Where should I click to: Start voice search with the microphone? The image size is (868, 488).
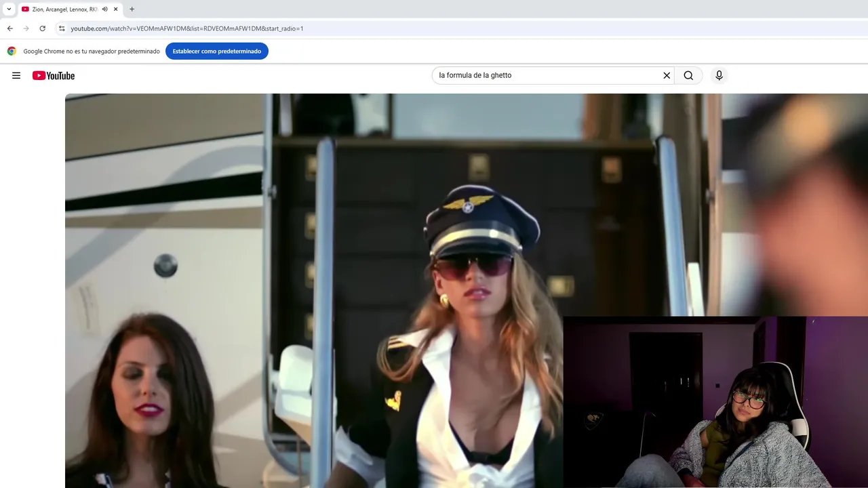[x=719, y=75]
